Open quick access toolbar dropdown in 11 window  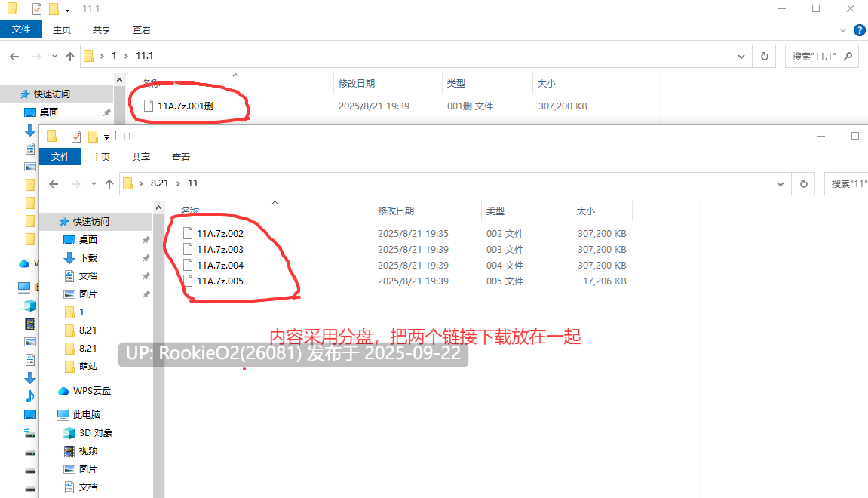pyautogui.click(x=107, y=137)
